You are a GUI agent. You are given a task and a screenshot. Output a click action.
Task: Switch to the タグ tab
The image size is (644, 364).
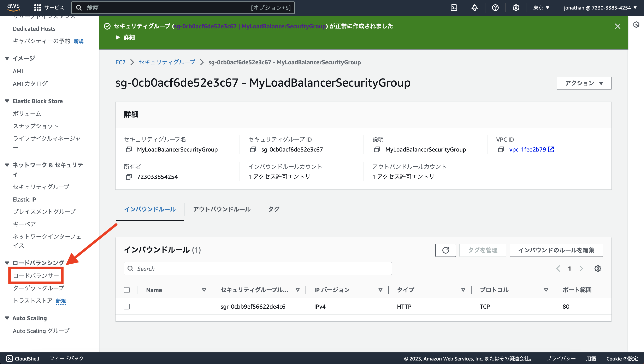click(273, 209)
